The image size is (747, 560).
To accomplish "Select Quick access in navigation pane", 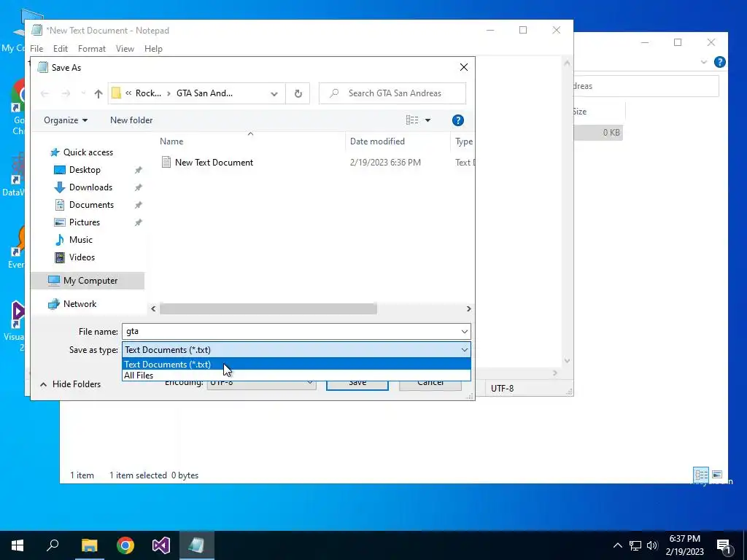I will click(x=88, y=152).
